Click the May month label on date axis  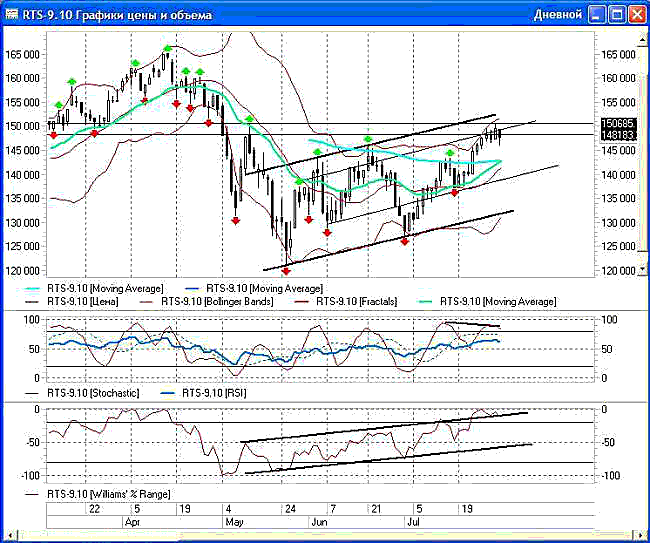click(234, 522)
